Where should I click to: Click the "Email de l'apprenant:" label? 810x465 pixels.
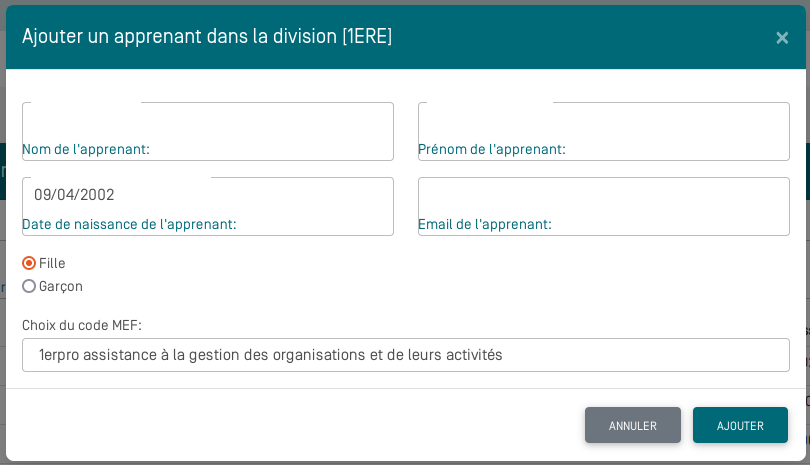(x=484, y=224)
